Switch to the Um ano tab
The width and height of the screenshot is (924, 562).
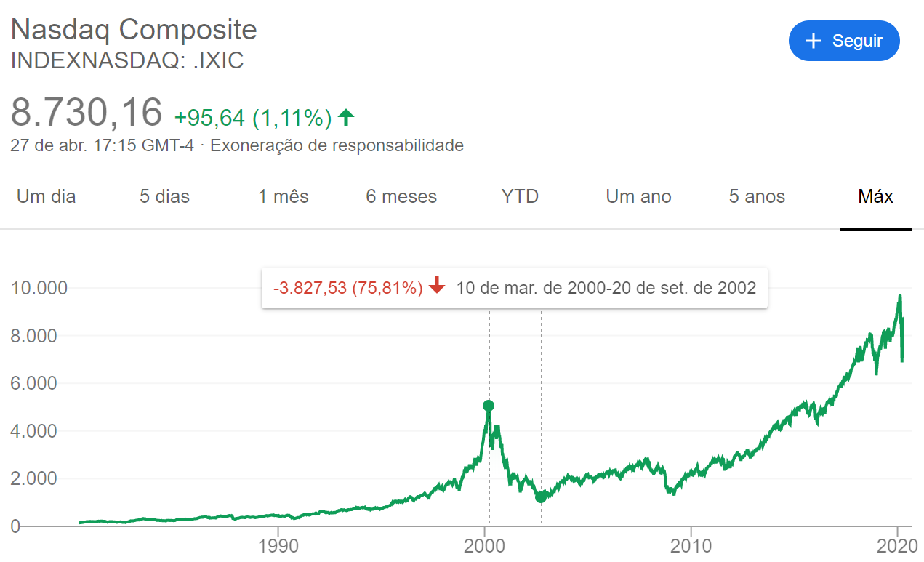[x=638, y=196]
